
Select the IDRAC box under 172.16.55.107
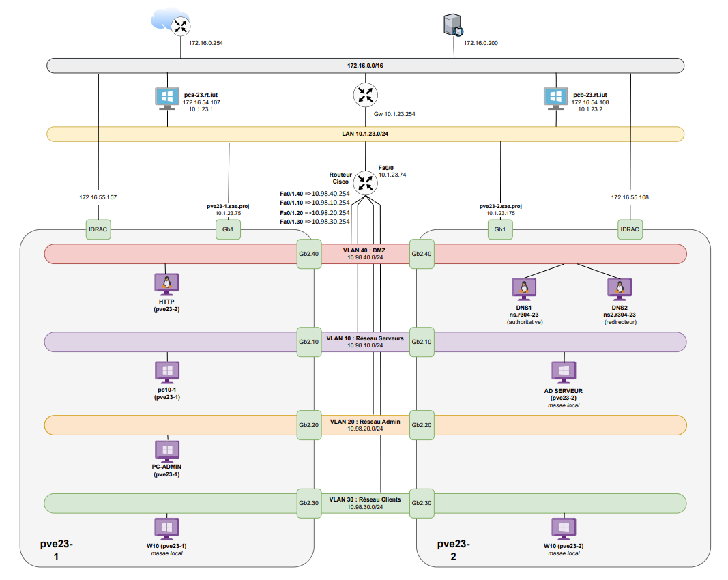tap(98, 229)
